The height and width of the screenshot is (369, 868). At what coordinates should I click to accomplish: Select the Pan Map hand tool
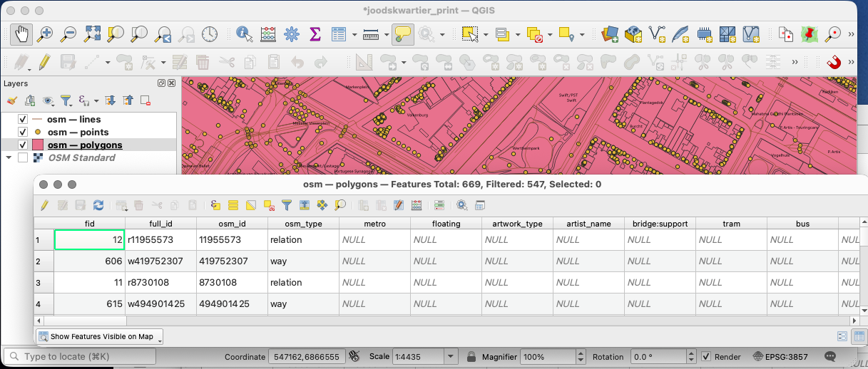pos(22,33)
